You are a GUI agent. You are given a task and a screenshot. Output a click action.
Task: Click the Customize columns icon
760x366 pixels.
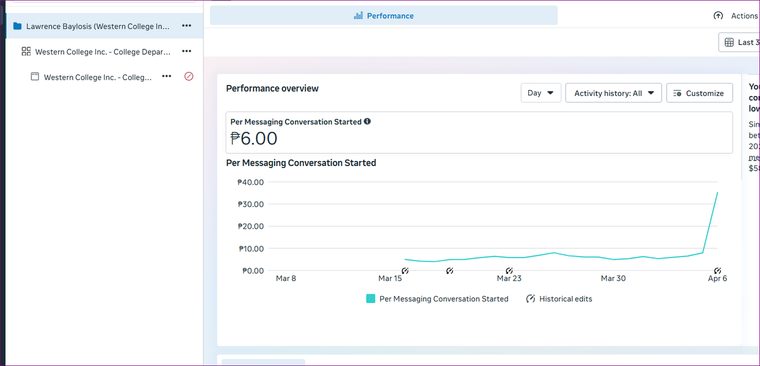[x=678, y=93]
